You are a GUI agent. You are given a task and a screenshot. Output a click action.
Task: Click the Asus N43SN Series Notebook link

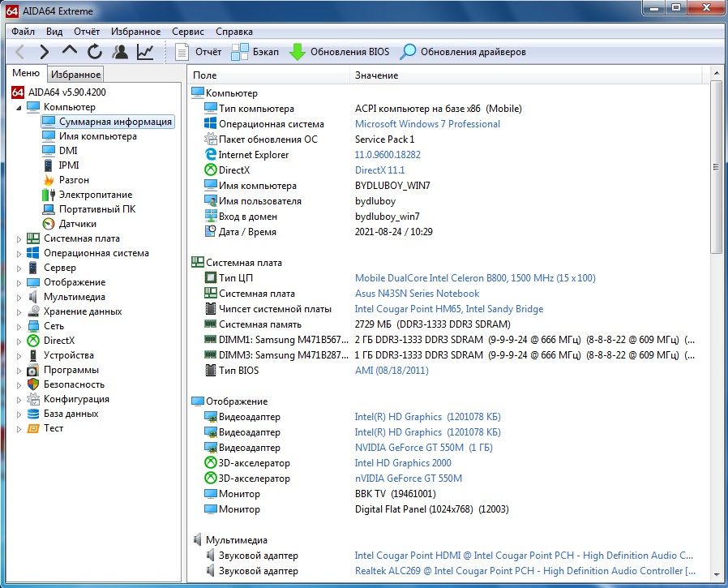[417, 294]
